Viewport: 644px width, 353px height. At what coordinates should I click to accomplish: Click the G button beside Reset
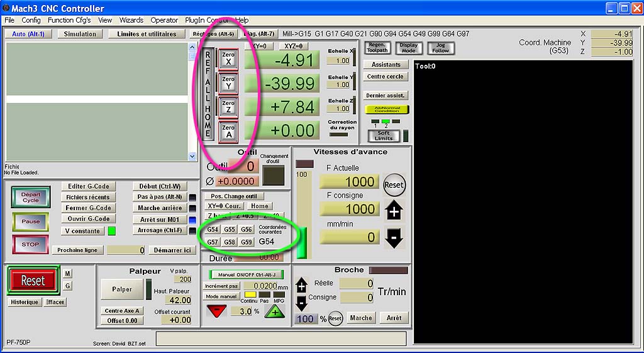pos(68,286)
